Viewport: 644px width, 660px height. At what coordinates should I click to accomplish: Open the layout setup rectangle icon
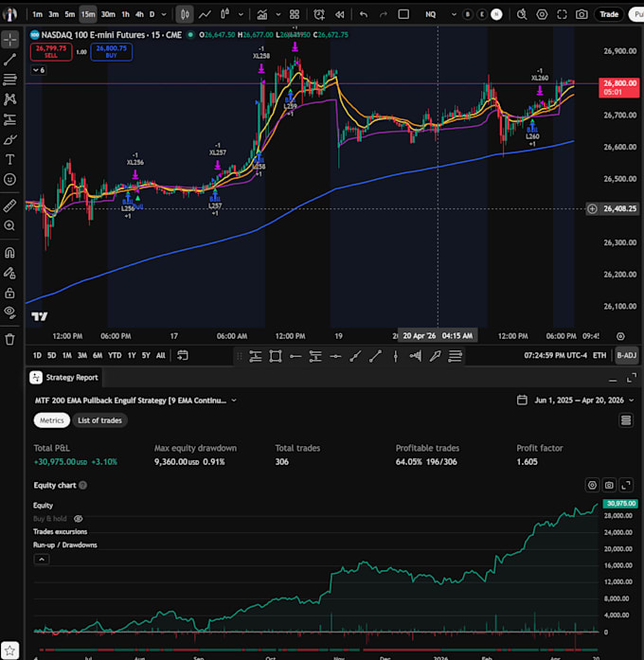(x=403, y=14)
